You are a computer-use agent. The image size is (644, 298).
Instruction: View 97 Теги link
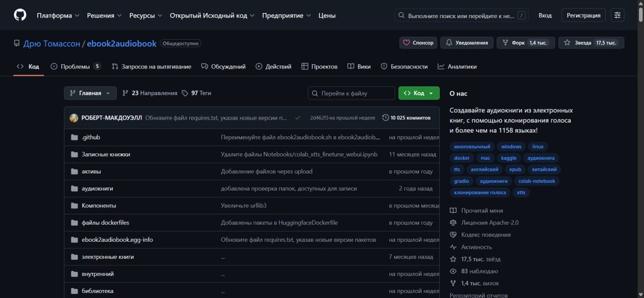click(196, 93)
